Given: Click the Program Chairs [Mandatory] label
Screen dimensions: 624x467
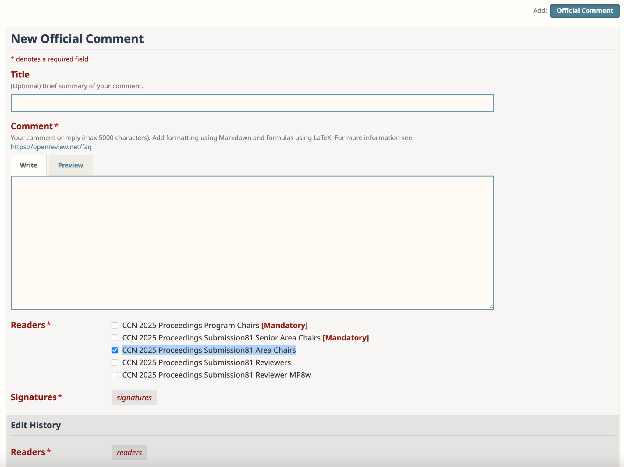Looking at the screenshot, I should (x=214, y=325).
